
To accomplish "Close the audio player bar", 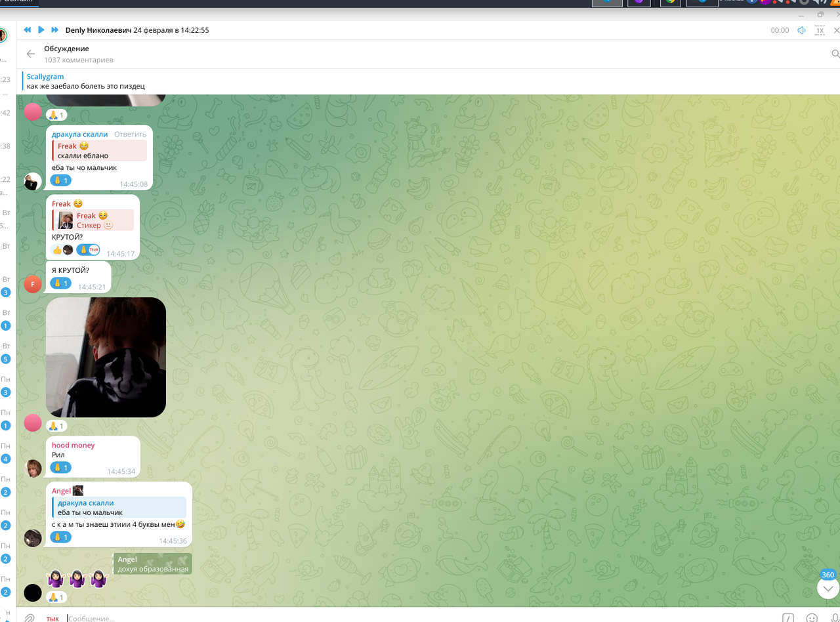I will (836, 30).
